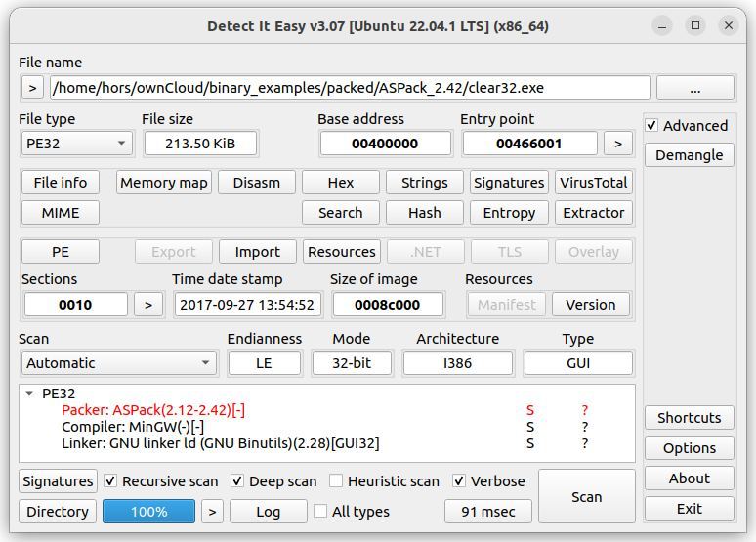
Task: Open the Options dialog
Action: click(689, 448)
